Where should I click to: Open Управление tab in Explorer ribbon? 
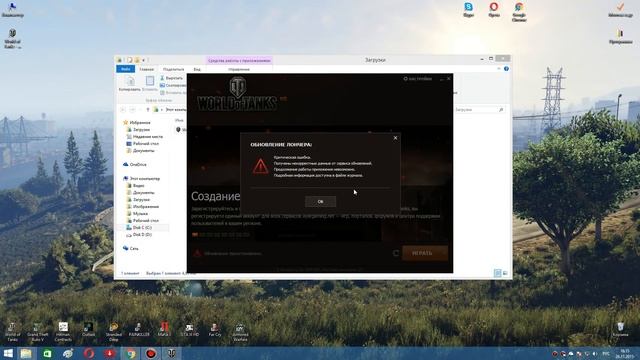pos(239,69)
